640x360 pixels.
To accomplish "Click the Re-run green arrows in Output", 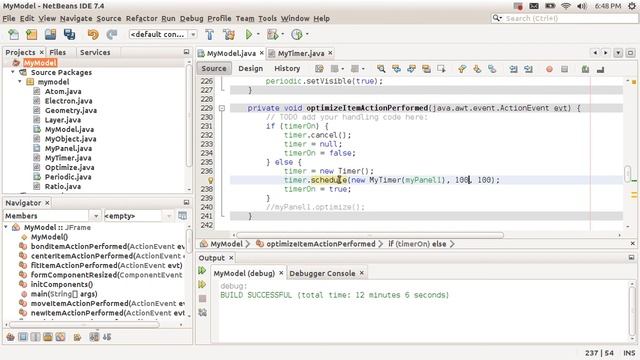I will [202, 271].
